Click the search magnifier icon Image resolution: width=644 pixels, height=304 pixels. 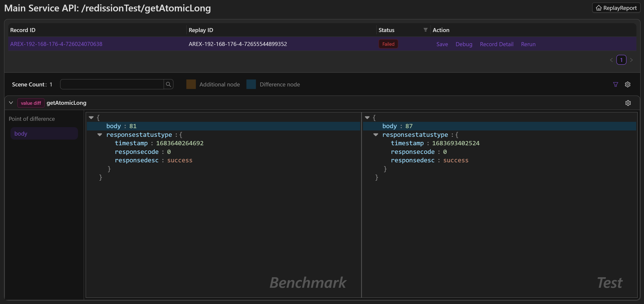[x=168, y=84]
